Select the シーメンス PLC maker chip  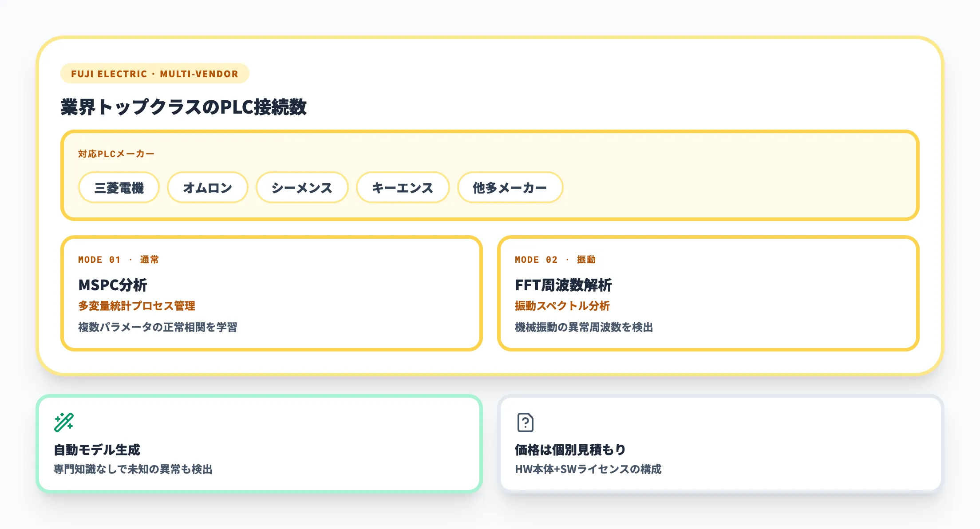click(302, 188)
